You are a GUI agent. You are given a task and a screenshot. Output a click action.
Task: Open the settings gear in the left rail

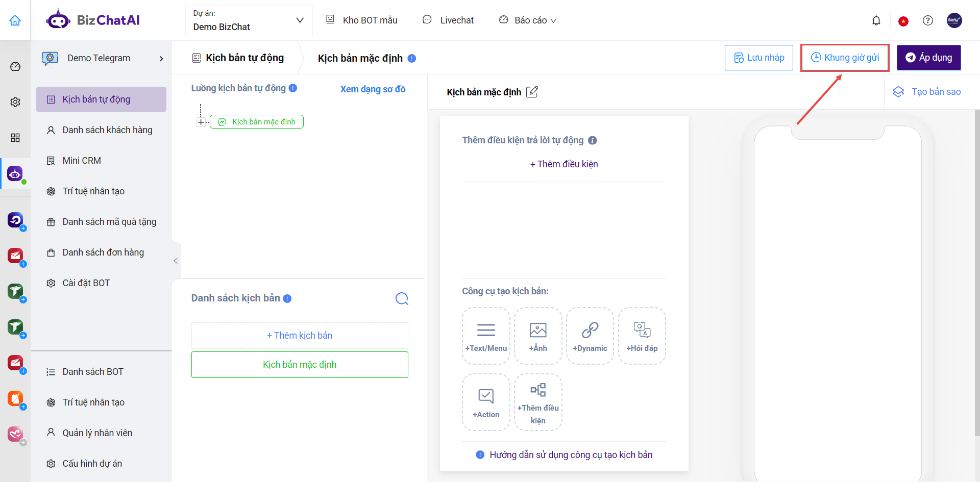[x=15, y=102]
